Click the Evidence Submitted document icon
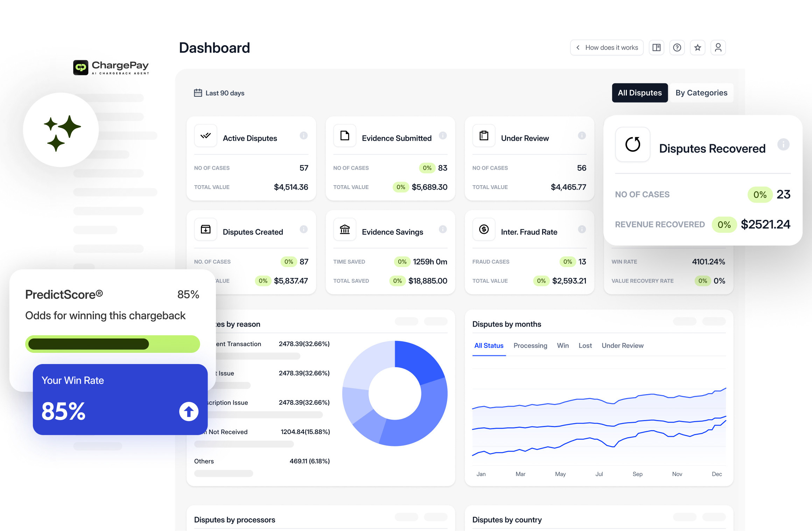The image size is (812, 531). click(345, 135)
